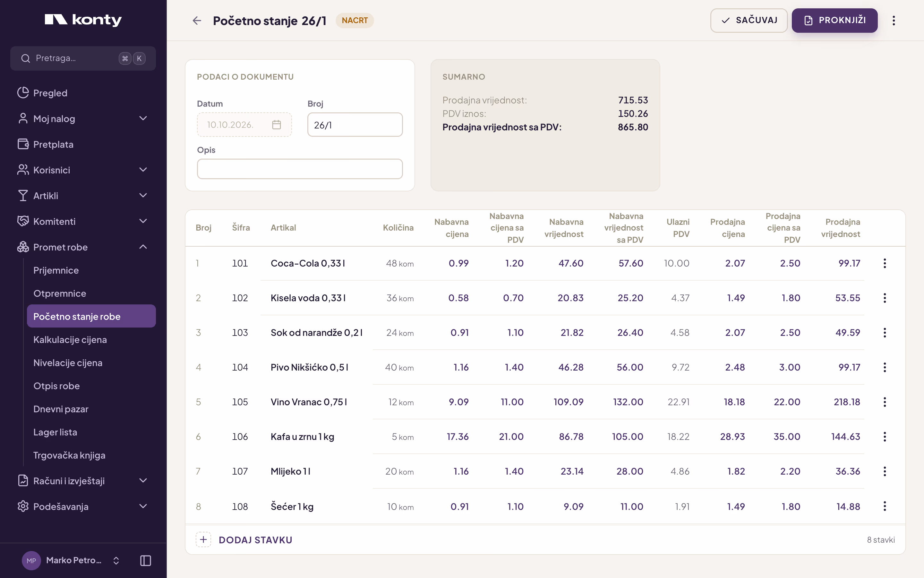The width and height of the screenshot is (924, 578).
Task: Click the empty Opis input field
Action: tap(300, 169)
